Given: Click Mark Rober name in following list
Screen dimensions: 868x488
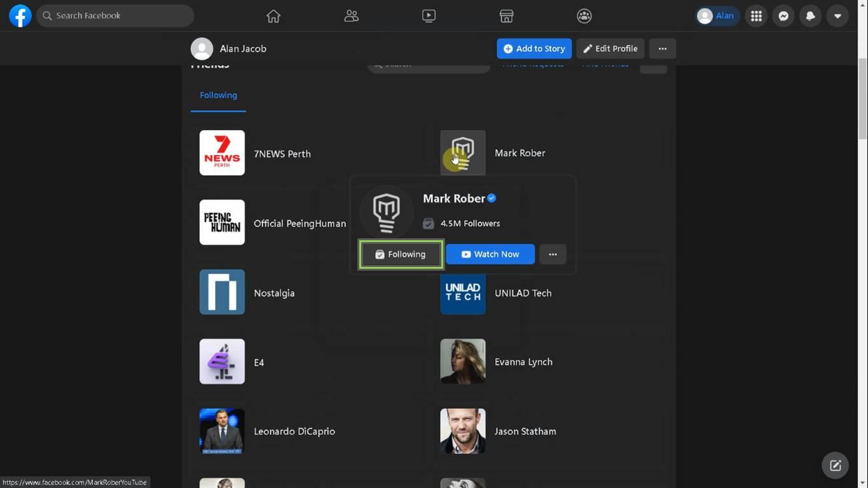Looking at the screenshot, I should pyautogui.click(x=520, y=153).
